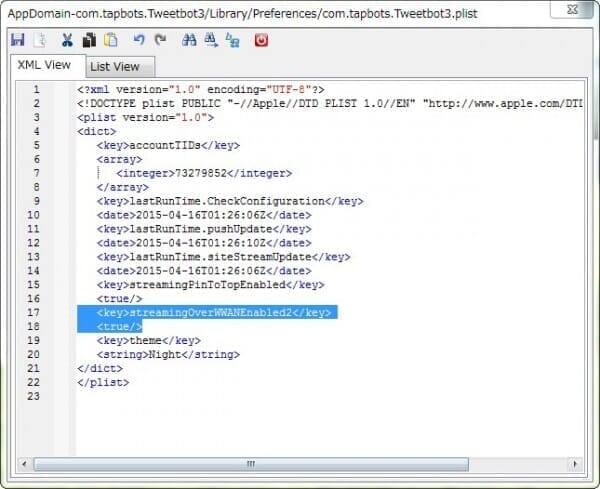
Task: Click the DOCTYPE plist line
Action: (x=329, y=103)
